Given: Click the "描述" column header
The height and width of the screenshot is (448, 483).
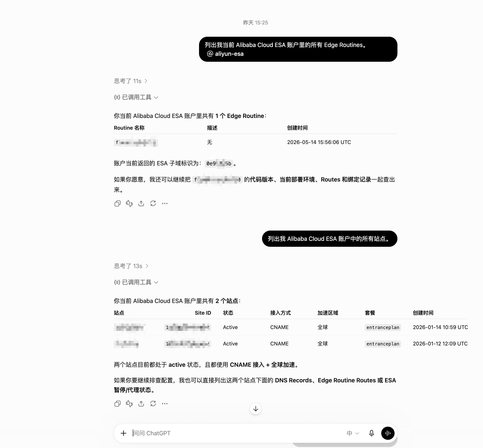Looking at the screenshot, I should click(x=212, y=128).
